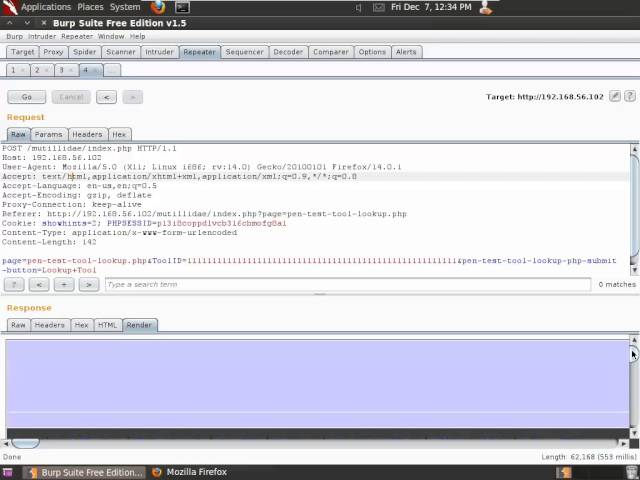Switch to the Alerts tab

tap(406, 52)
